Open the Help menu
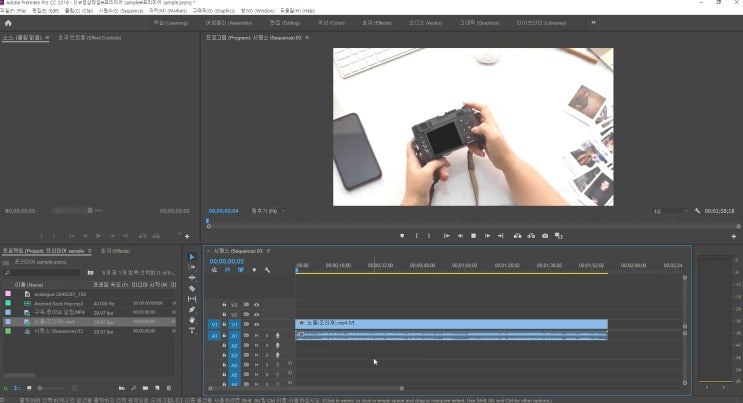 298,10
